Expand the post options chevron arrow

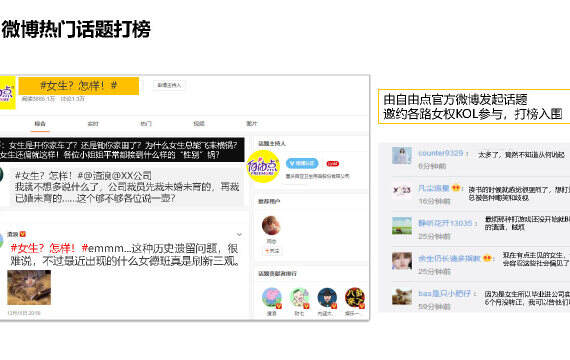pyautogui.click(x=239, y=235)
